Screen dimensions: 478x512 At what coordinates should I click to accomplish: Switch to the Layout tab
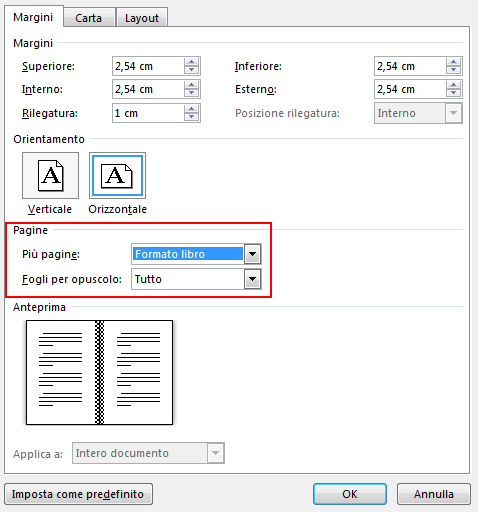tap(142, 18)
